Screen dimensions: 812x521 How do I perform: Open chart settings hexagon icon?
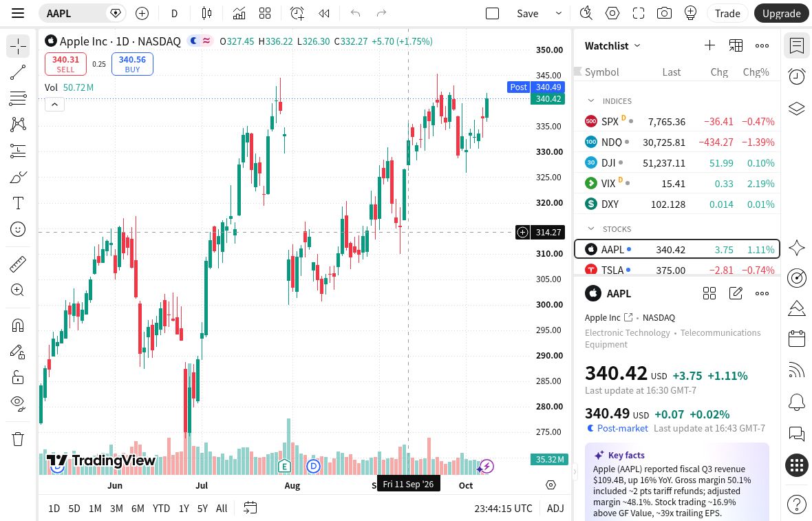pyautogui.click(x=612, y=14)
